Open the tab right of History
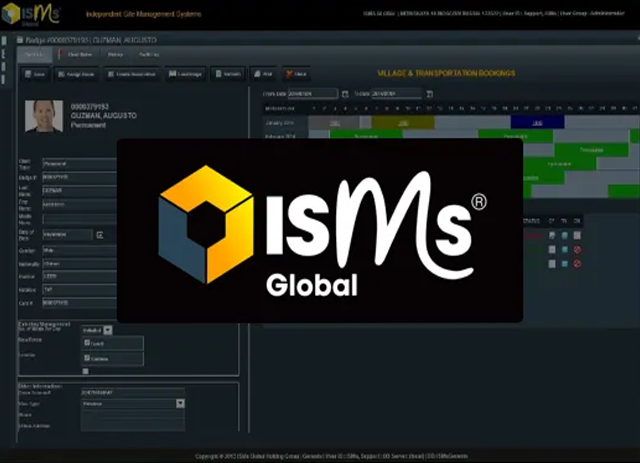 point(149,54)
